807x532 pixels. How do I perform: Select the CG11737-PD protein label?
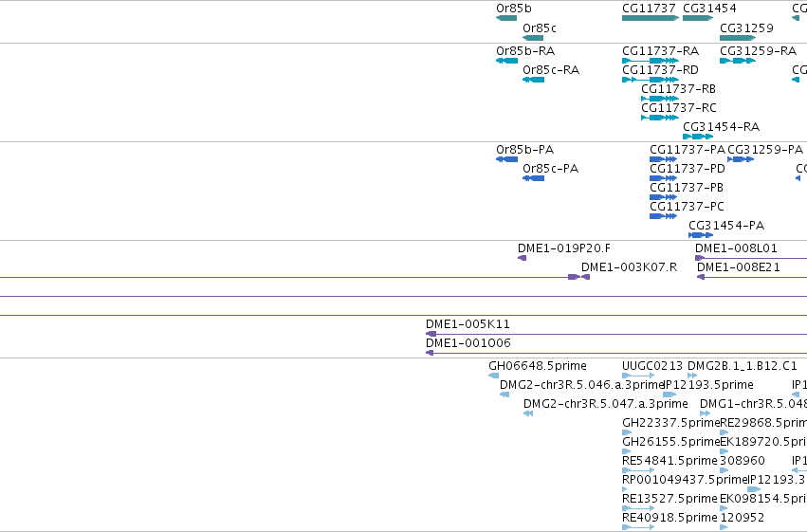click(x=688, y=169)
